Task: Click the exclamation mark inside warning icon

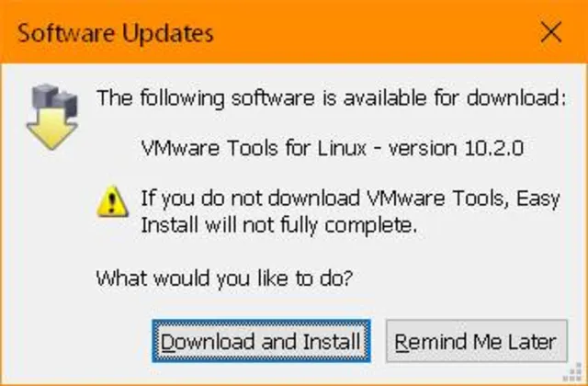Action: (x=112, y=205)
